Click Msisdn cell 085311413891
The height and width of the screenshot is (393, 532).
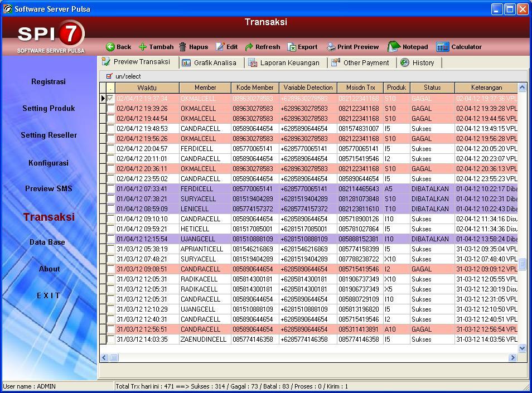(x=360, y=329)
